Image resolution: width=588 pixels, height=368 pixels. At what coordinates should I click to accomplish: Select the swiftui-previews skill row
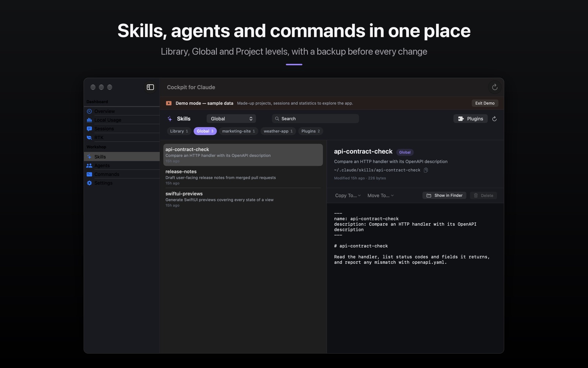pos(243,199)
